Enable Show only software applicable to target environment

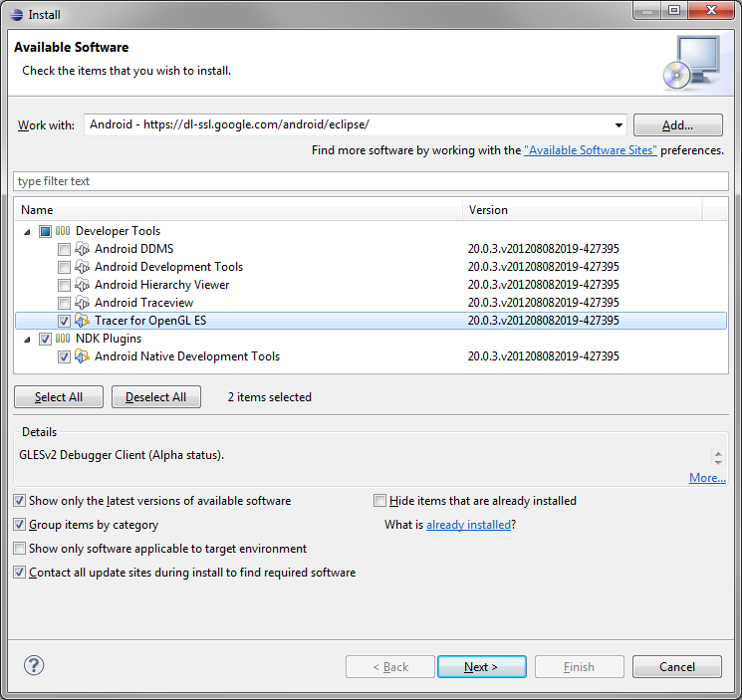click(x=19, y=549)
